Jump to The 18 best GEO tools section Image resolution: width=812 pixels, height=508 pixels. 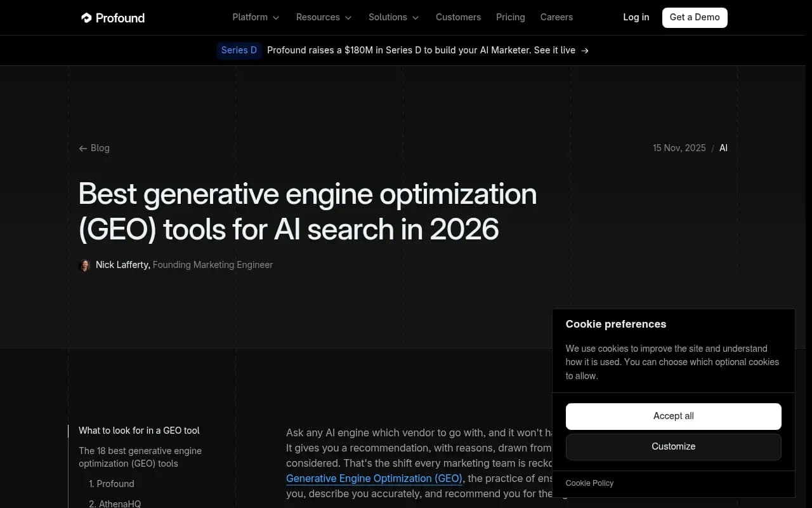pos(140,457)
